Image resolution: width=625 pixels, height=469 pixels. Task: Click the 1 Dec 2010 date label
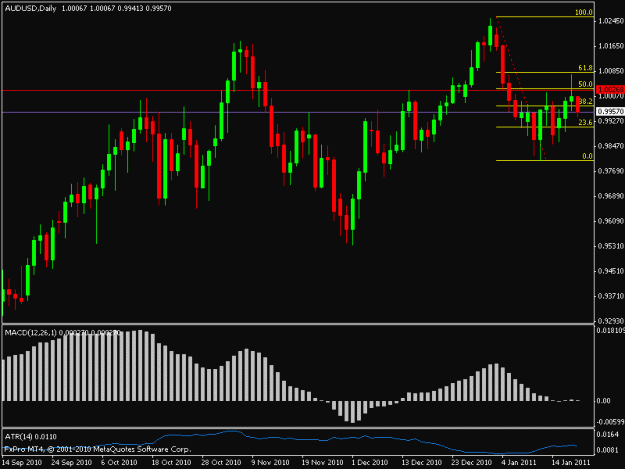(x=369, y=462)
